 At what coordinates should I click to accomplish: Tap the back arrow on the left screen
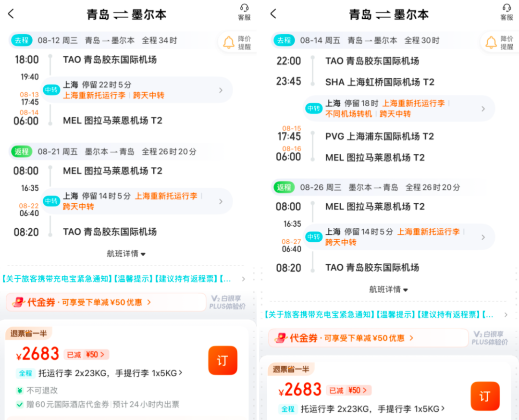11,13
